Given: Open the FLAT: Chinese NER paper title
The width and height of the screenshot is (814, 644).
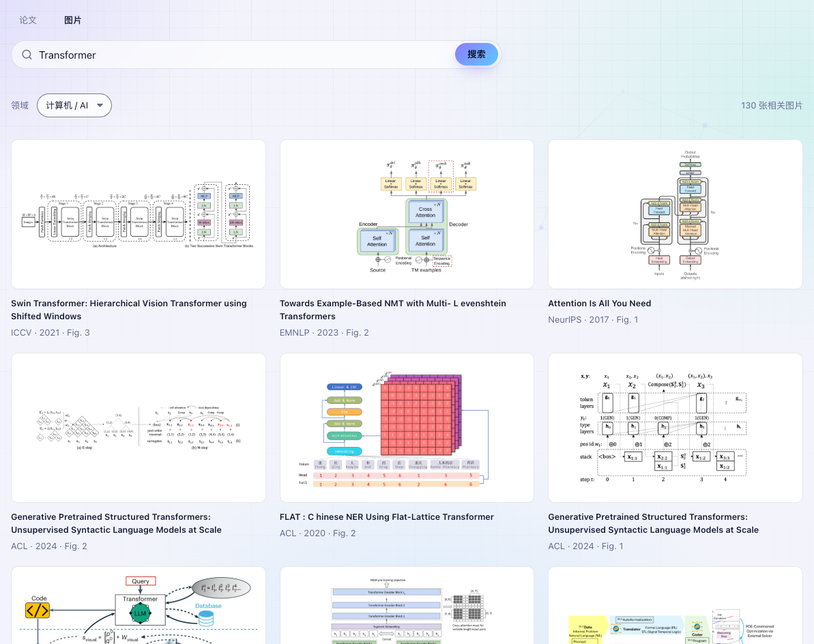Looking at the screenshot, I should tap(387, 517).
